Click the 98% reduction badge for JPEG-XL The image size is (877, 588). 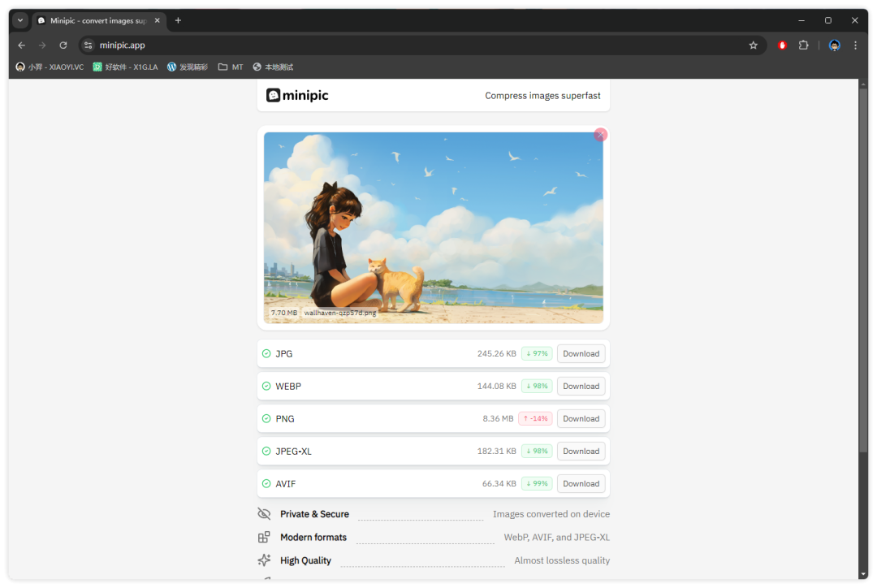coord(537,451)
